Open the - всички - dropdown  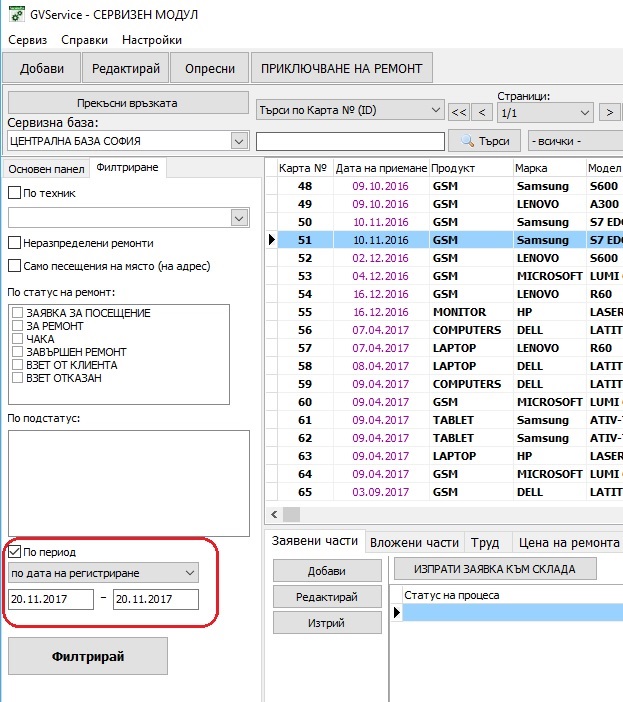(x=576, y=141)
